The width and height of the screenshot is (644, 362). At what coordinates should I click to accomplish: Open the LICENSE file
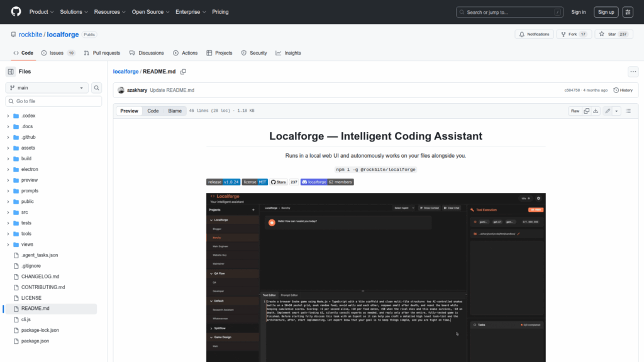pos(31,297)
